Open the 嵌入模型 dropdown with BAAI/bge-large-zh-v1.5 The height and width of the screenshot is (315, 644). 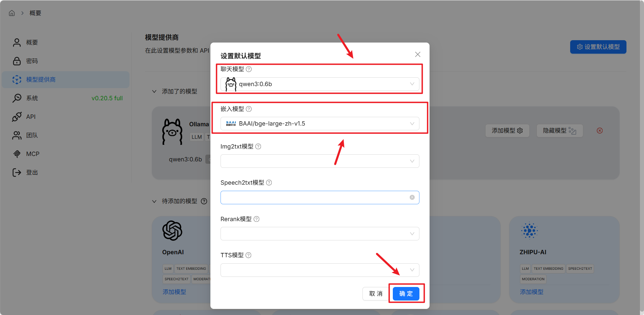coord(320,124)
